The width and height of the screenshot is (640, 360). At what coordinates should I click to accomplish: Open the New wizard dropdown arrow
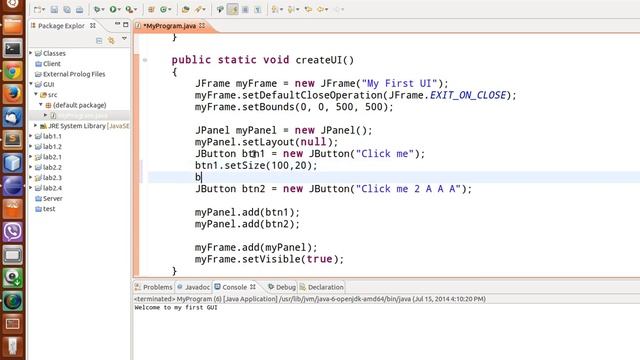[43, 10]
